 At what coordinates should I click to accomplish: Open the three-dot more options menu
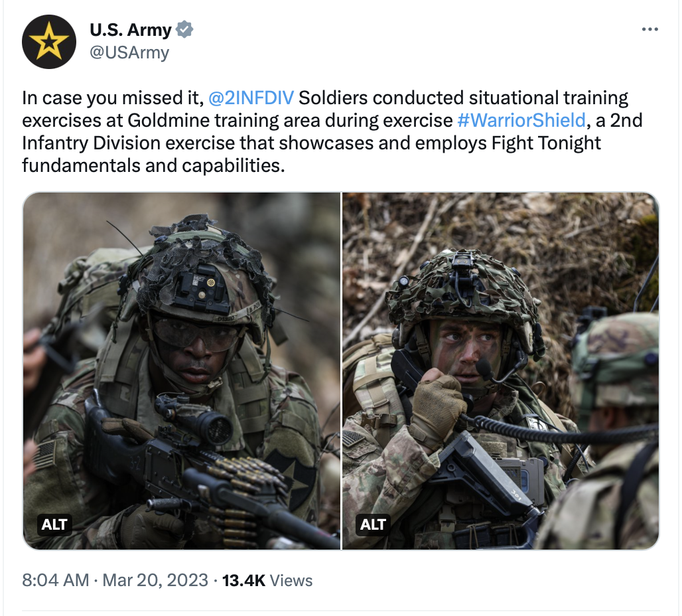pos(649,29)
